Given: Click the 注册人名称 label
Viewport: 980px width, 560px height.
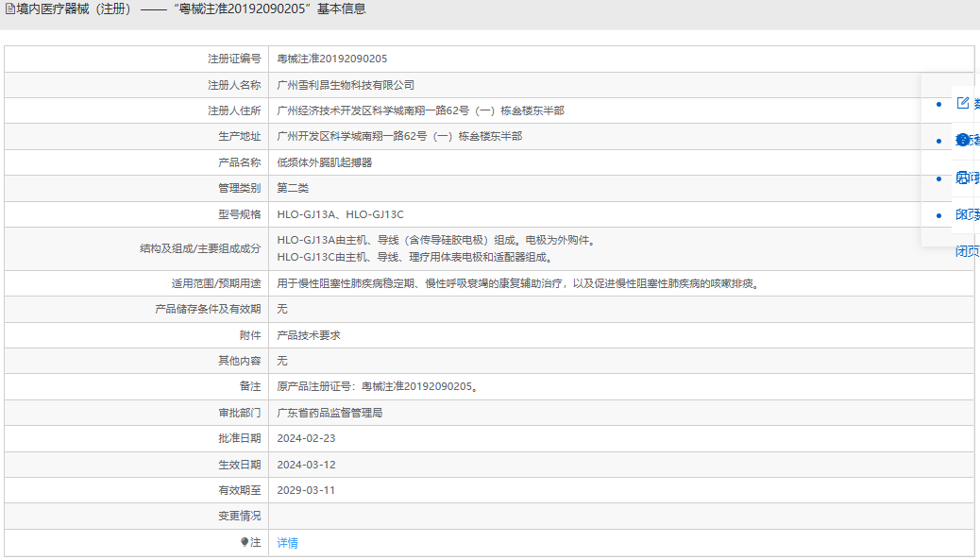Looking at the screenshot, I should (x=234, y=85).
